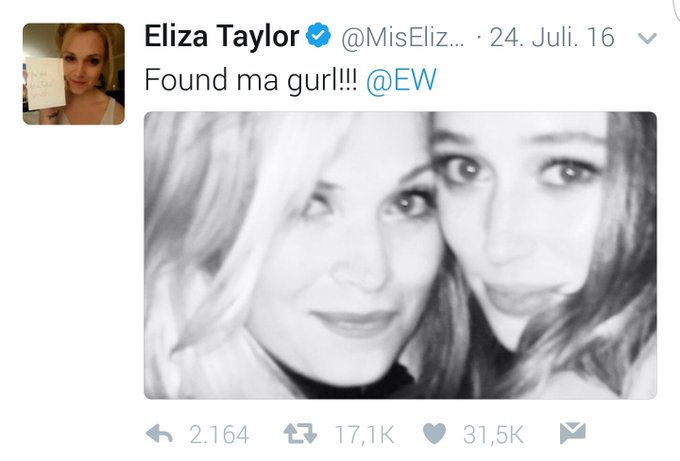The image size is (680, 461).
Task: Reply to the tweet using the arrow icon
Action: click(160, 434)
